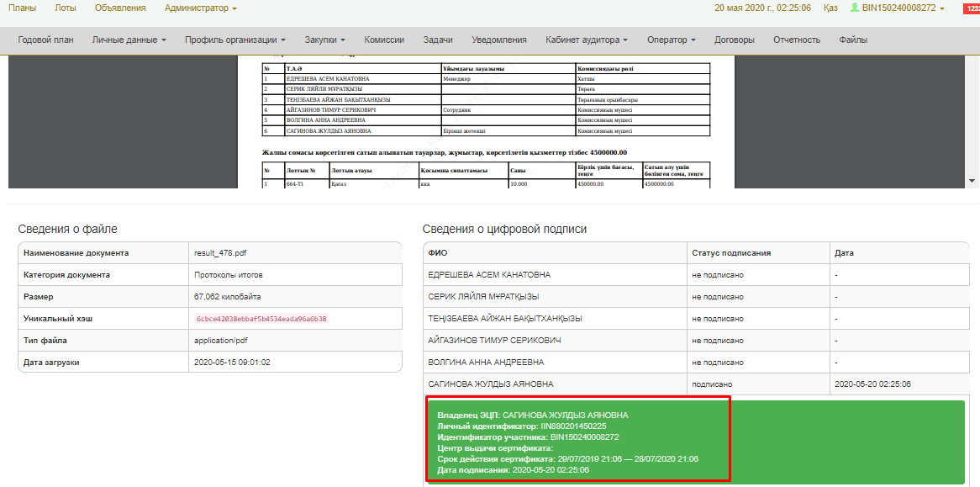
Task: Expand the Профиль организации menu
Action: pyautogui.click(x=235, y=40)
